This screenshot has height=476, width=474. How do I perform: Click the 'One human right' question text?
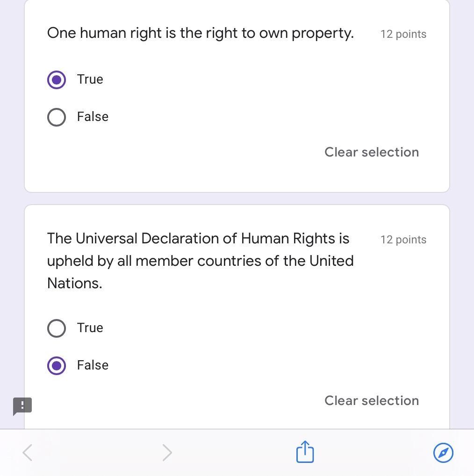[x=200, y=33]
